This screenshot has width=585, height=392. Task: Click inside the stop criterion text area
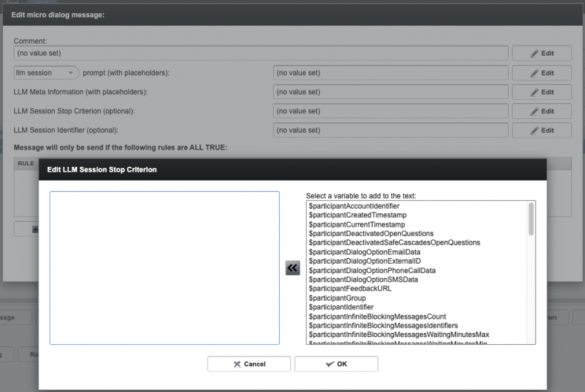[165, 268]
